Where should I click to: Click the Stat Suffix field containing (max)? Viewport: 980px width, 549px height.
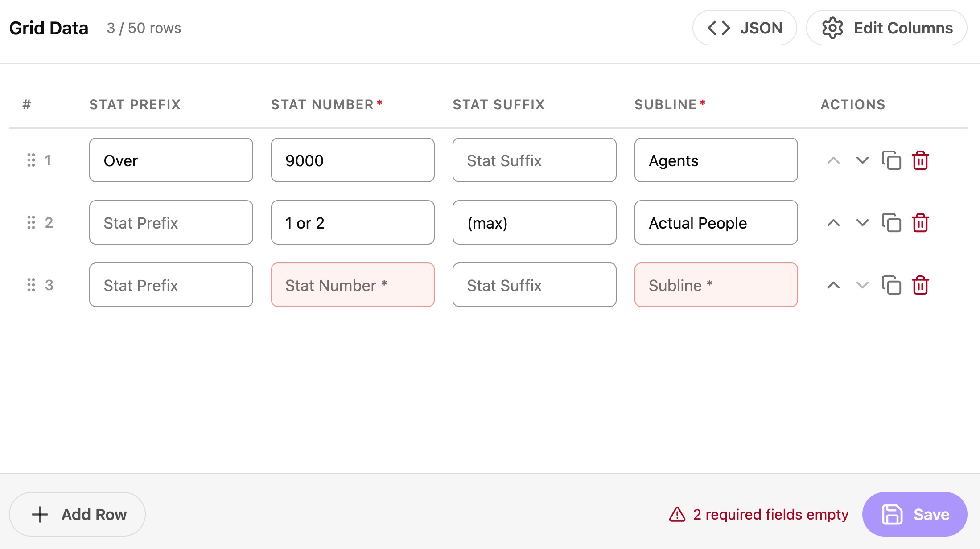pos(534,223)
